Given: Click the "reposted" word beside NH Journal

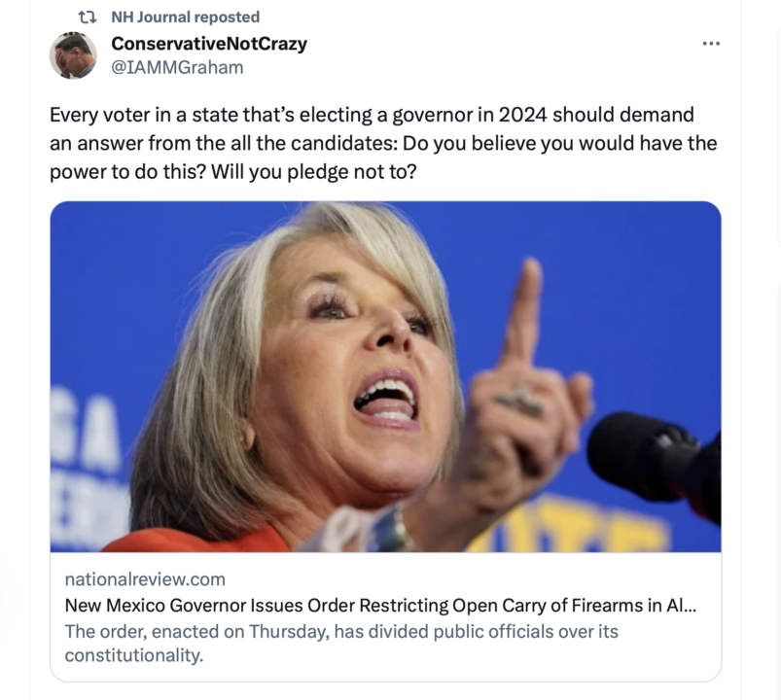Looking at the screenshot, I should tap(227, 17).
